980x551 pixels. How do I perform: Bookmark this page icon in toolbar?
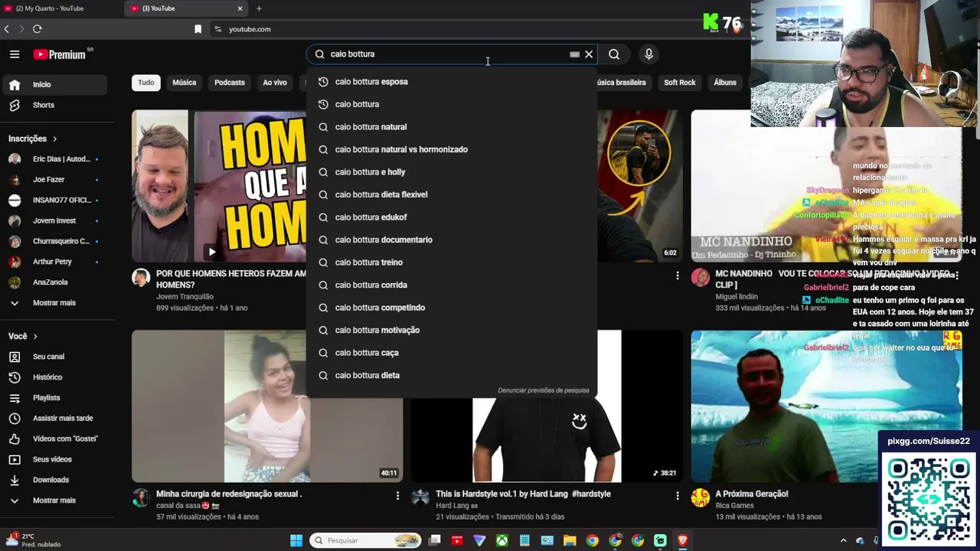(198, 29)
